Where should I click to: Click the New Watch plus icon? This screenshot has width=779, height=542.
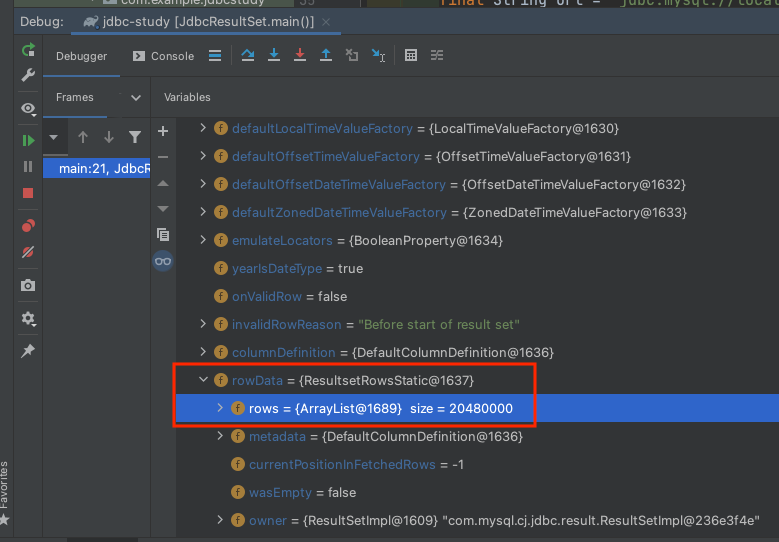tap(163, 131)
